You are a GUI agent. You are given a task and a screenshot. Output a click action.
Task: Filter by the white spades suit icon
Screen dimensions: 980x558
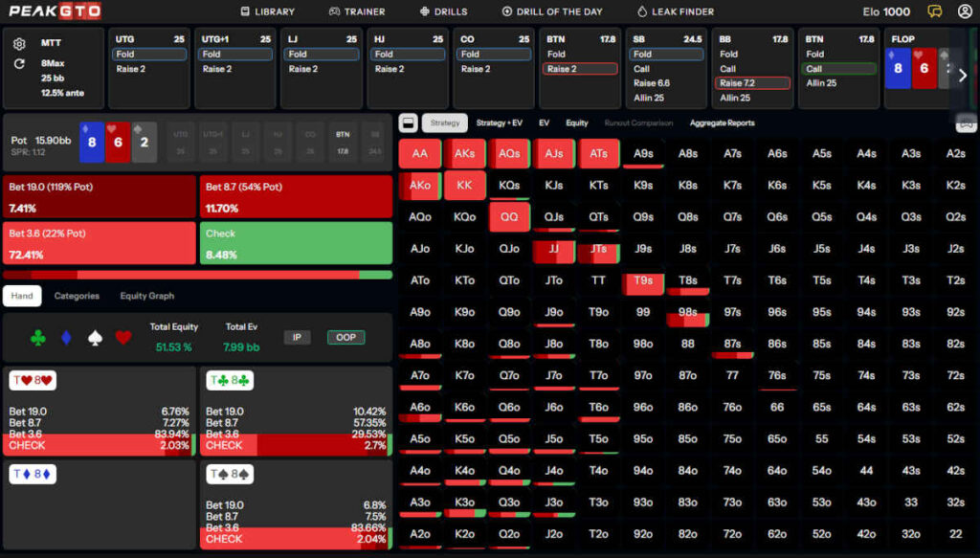click(x=94, y=337)
